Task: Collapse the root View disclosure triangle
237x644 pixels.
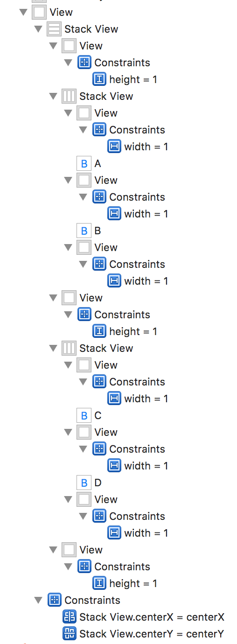Action: pos(23,12)
